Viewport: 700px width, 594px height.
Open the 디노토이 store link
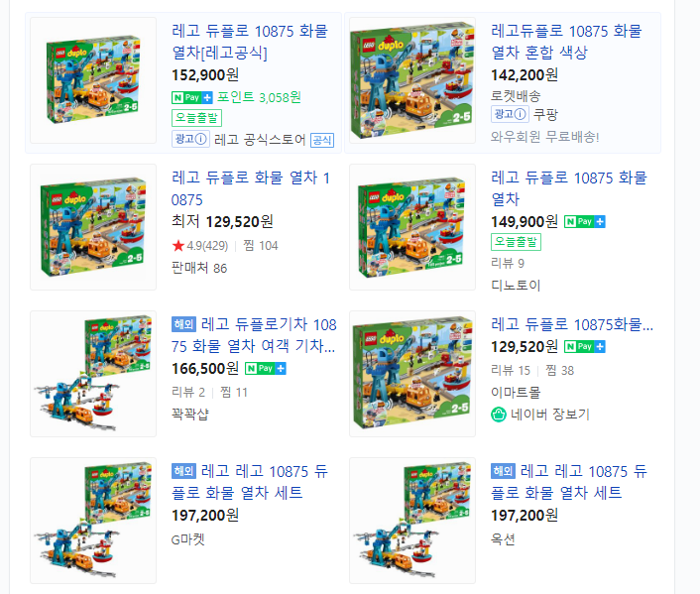click(516, 285)
